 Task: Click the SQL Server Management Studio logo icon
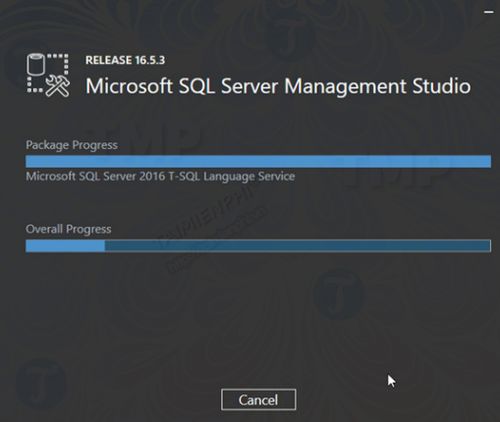pos(48,75)
